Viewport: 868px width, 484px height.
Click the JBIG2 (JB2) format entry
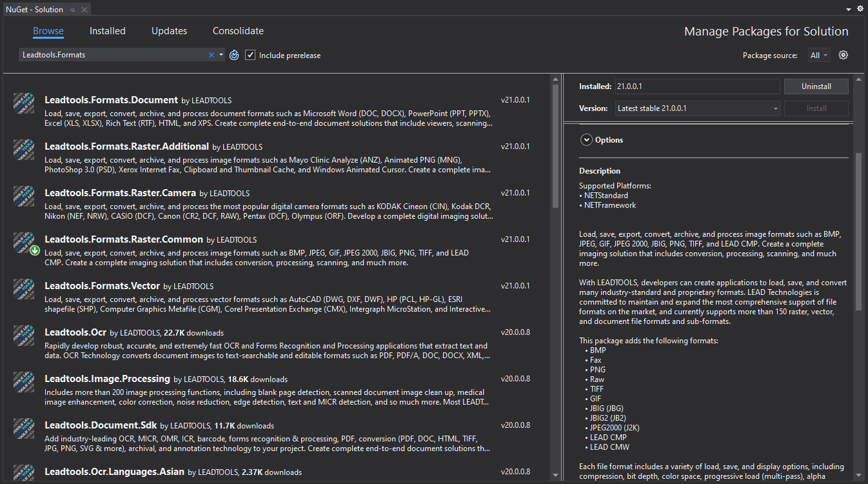pos(608,418)
